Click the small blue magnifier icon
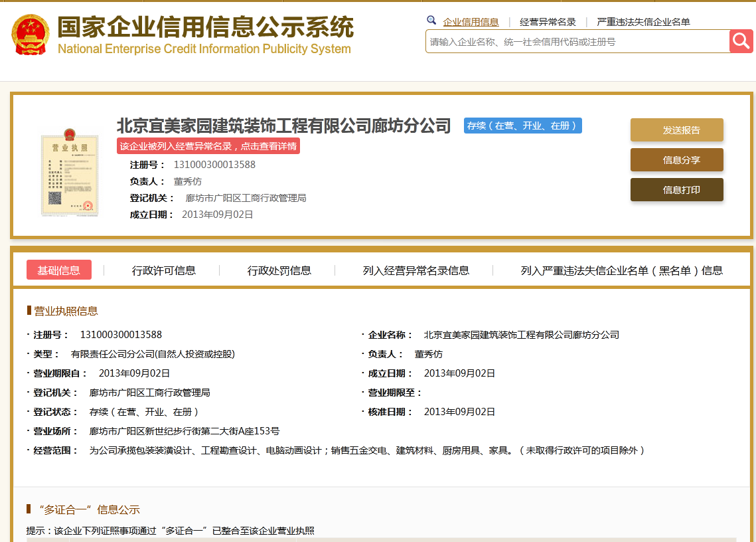The image size is (756, 542). [x=431, y=21]
